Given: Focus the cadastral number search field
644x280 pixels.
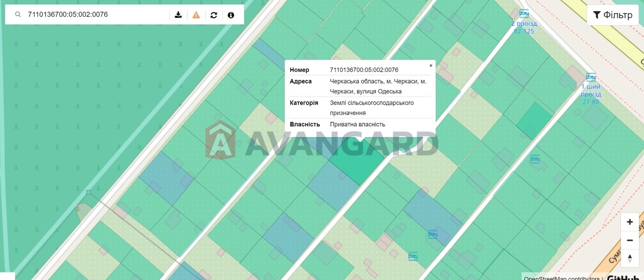Looking at the screenshot, I should click(96, 14).
